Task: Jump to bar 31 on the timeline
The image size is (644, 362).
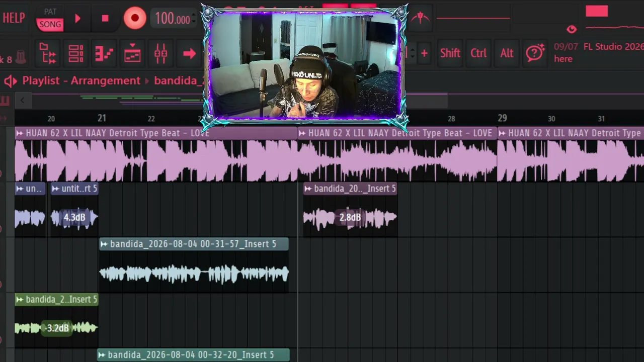Action: (601, 119)
